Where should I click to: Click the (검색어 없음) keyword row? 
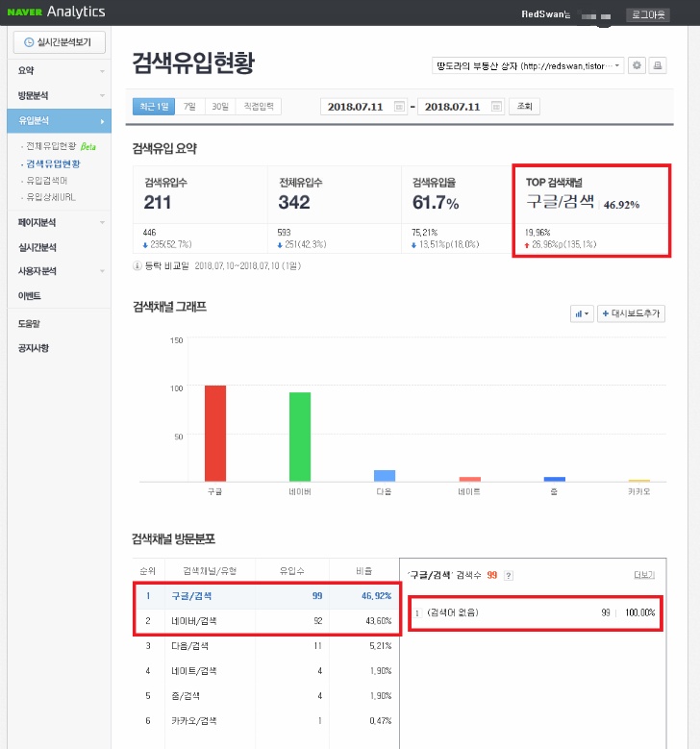[536, 612]
